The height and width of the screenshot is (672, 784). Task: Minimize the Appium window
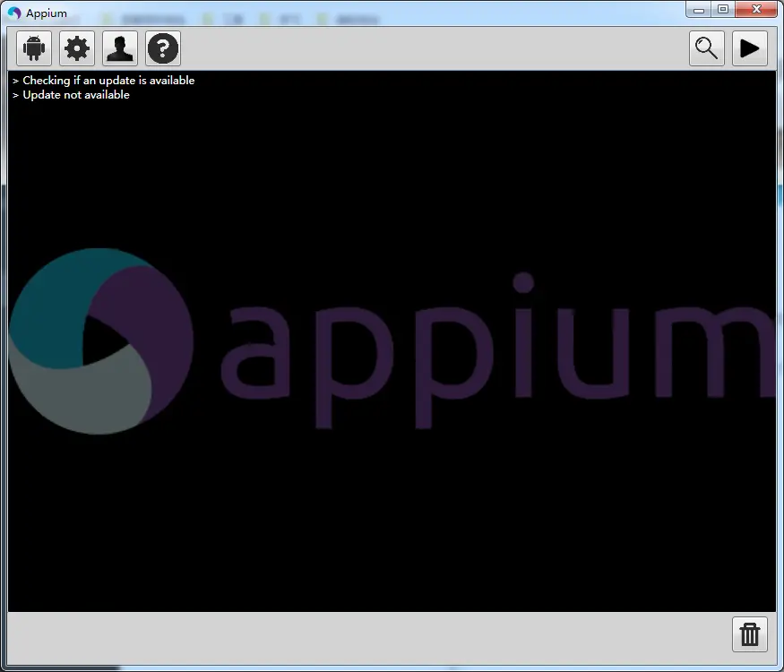(x=699, y=10)
